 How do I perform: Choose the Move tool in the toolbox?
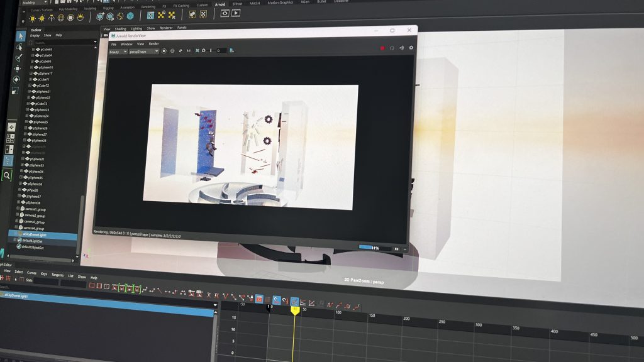pyautogui.click(x=18, y=69)
